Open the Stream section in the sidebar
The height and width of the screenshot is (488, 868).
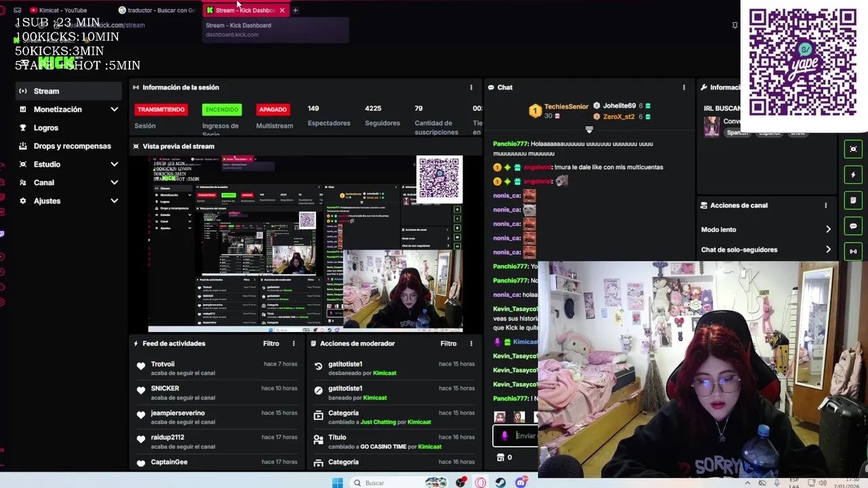pos(68,91)
